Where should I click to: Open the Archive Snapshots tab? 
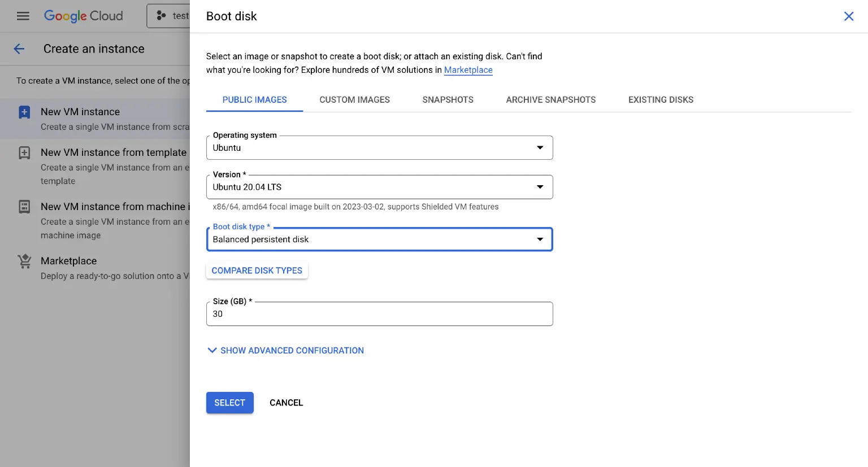[550, 100]
